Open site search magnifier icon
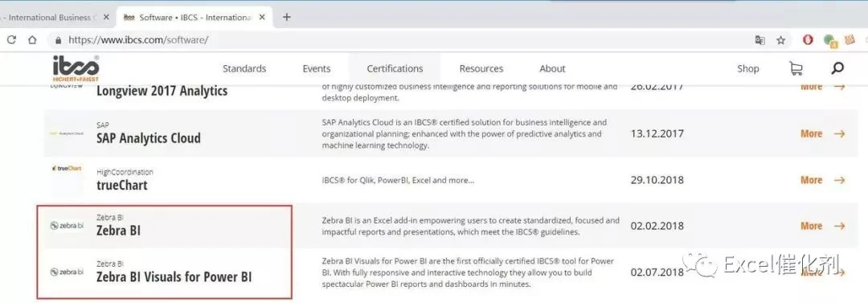Image resolution: width=868 pixels, height=303 pixels. [837, 68]
